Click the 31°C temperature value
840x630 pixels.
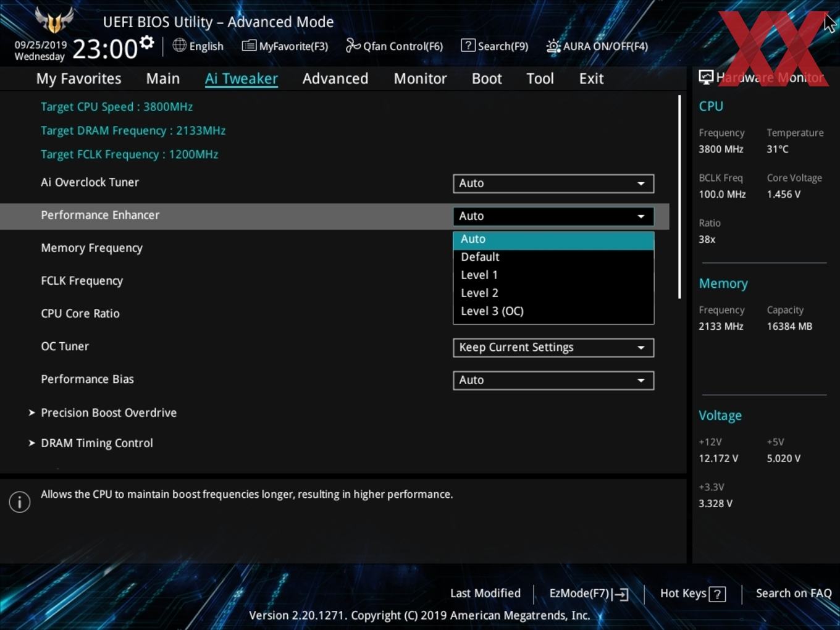[x=778, y=149]
